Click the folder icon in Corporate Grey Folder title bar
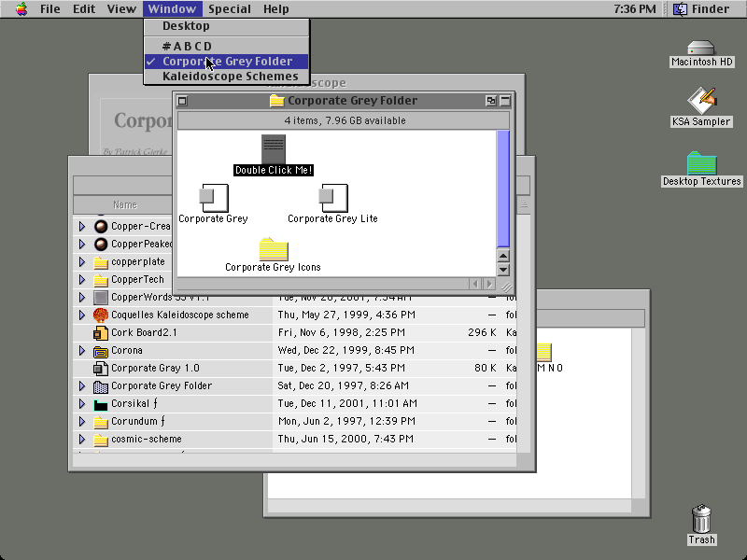 click(x=276, y=101)
